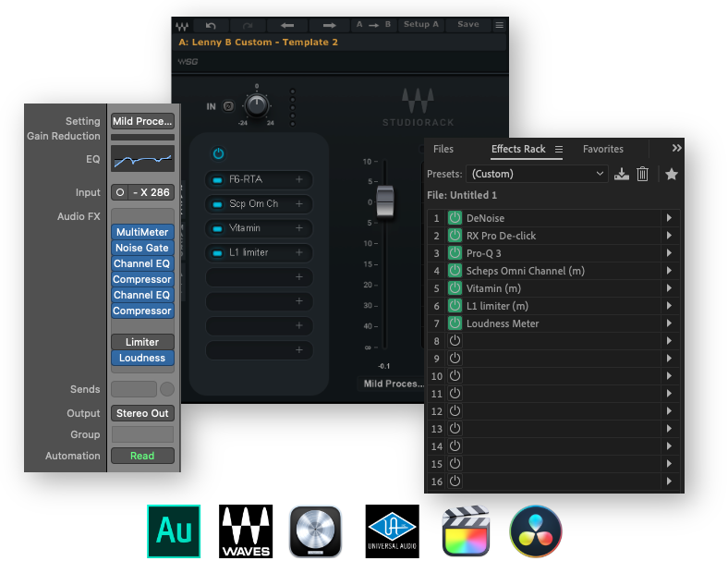Toggle input format circle button
The width and height of the screenshot is (728, 561).
pyautogui.click(x=120, y=192)
